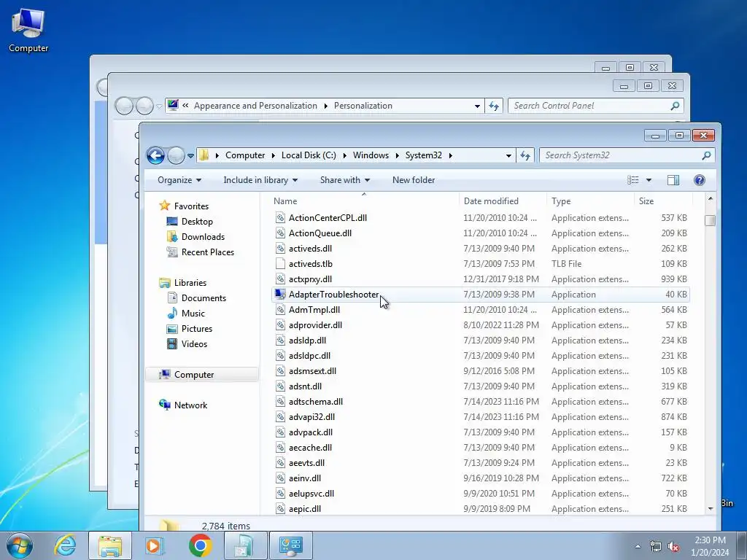The width and height of the screenshot is (747, 560).
Task: Open Control Panel address bar dropdown arrow
Action: click(477, 106)
